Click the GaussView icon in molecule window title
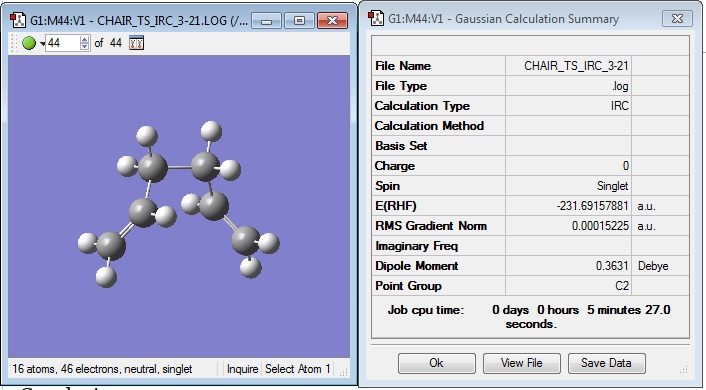Image resolution: width=706 pixels, height=390 pixels. [x=18, y=20]
